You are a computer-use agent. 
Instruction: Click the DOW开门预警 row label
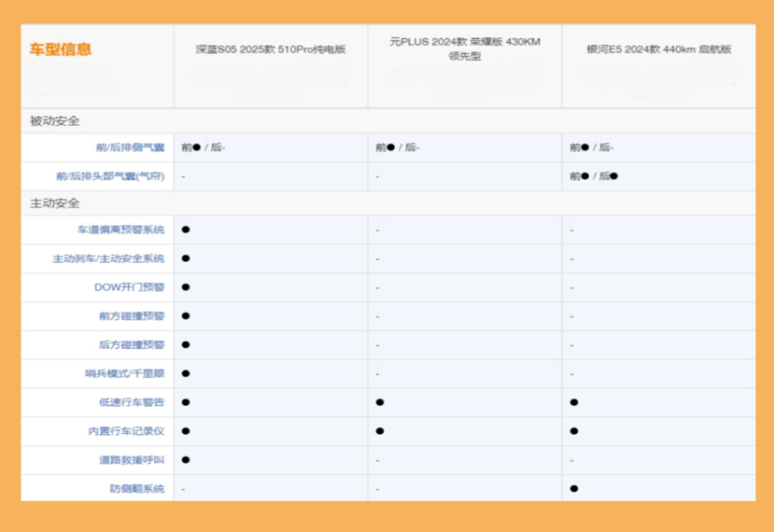click(x=130, y=287)
